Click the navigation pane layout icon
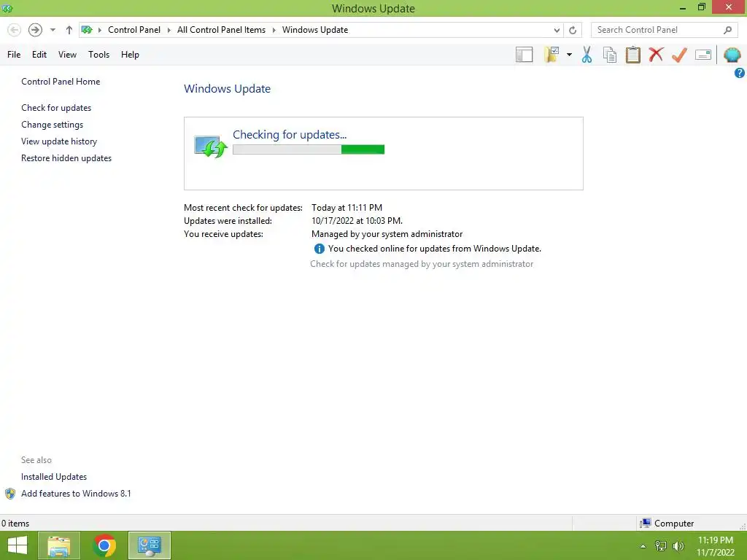 524,55
